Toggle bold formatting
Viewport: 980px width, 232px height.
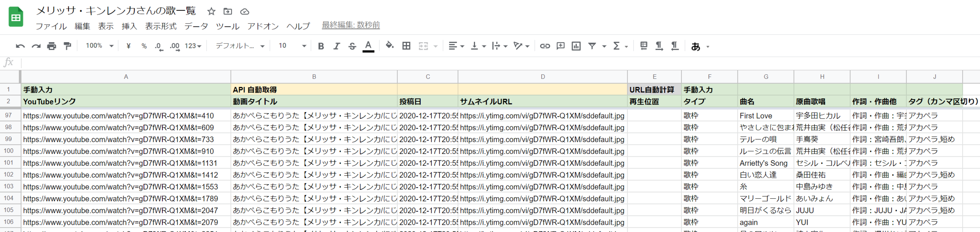click(x=321, y=46)
